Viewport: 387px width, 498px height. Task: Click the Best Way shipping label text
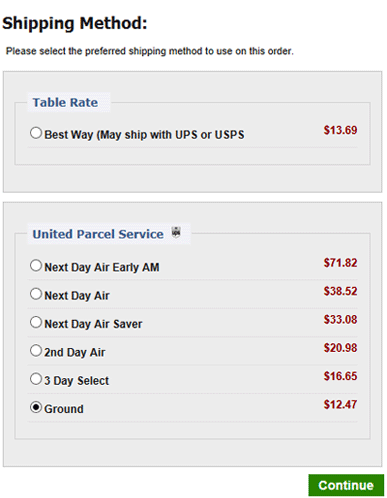[x=144, y=135]
